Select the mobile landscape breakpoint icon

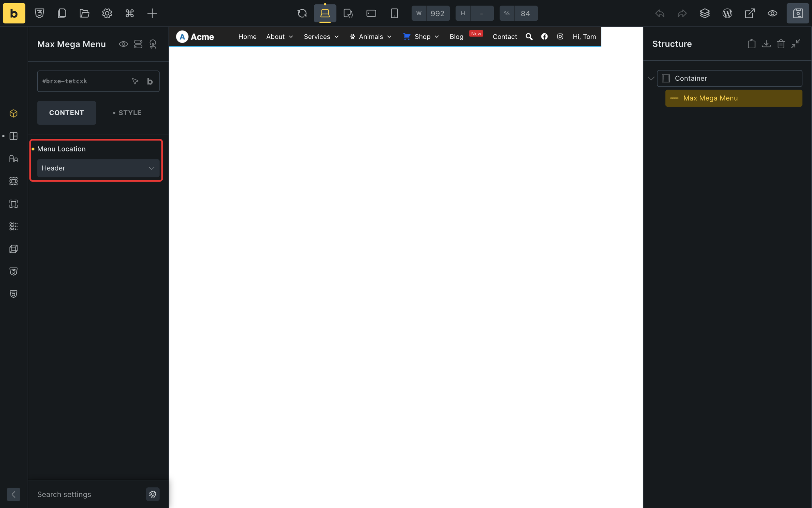pos(371,13)
